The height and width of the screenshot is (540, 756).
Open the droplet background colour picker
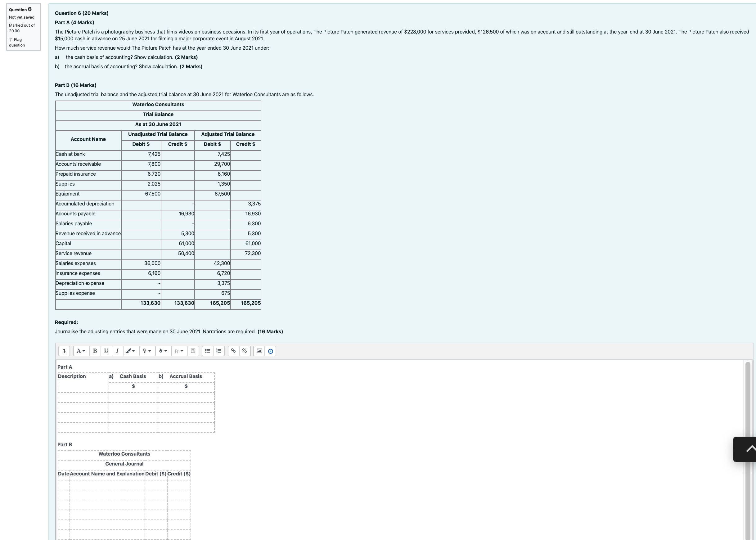pos(163,351)
